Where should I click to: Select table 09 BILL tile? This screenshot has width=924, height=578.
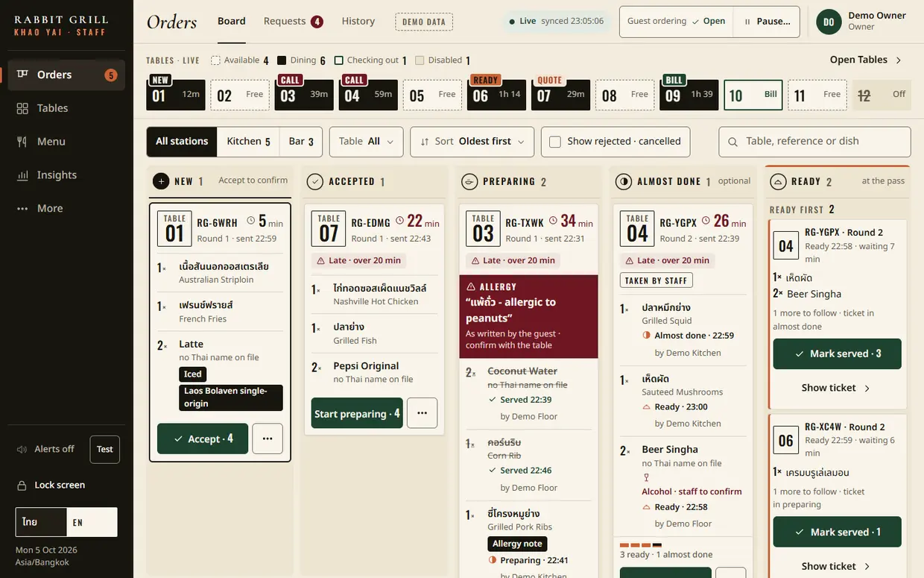[x=689, y=95]
